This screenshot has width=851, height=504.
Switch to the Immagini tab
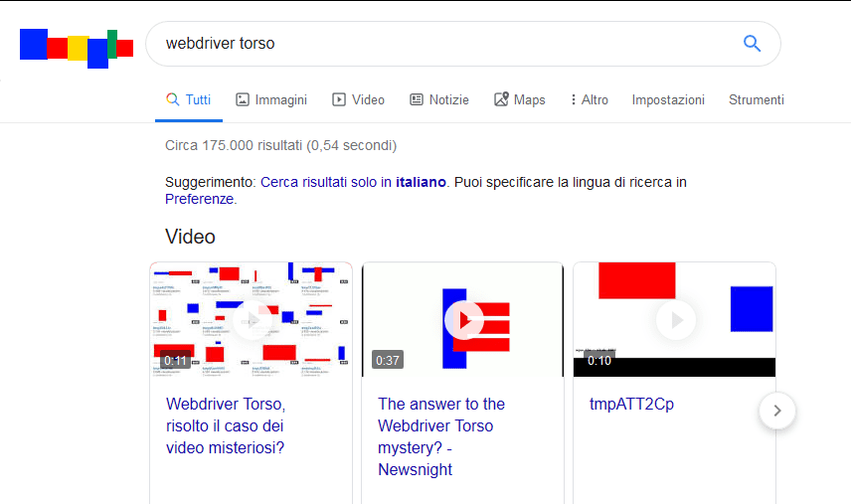click(x=271, y=99)
